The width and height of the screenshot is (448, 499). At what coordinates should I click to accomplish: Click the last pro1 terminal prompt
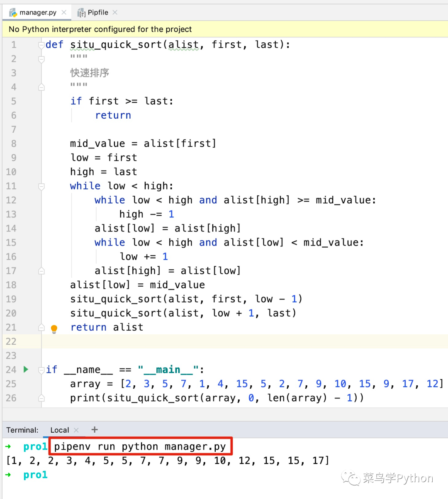[35, 475]
